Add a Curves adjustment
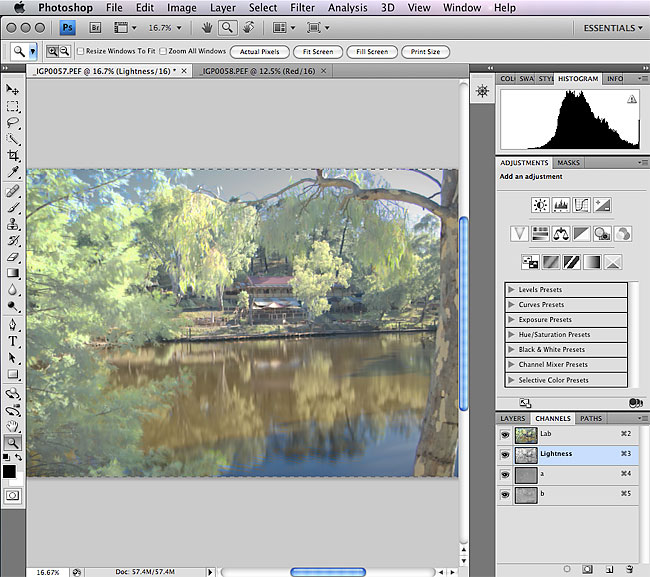Image resolution: width=650 pixels, height=577 pixels. click(x=580, y=205)
